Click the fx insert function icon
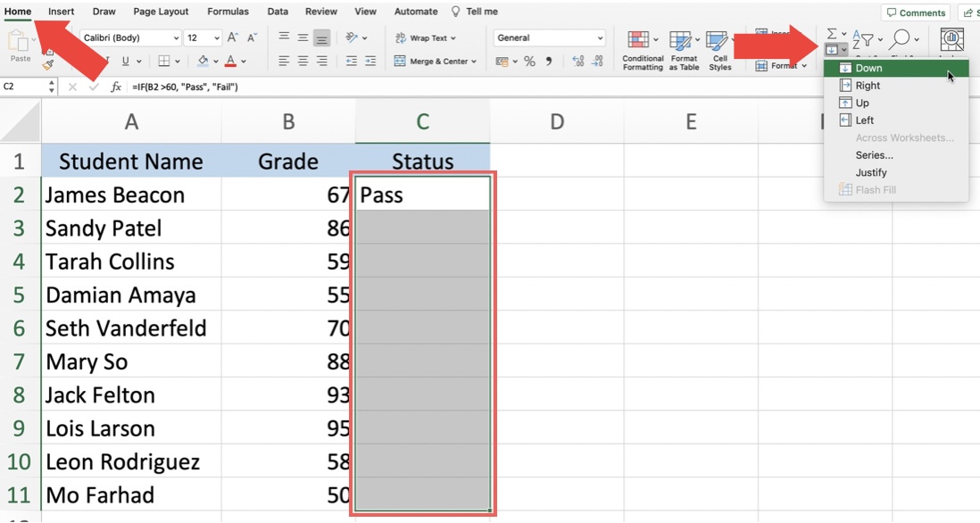This screenshot has height=523, width=980. pos(116,87)
